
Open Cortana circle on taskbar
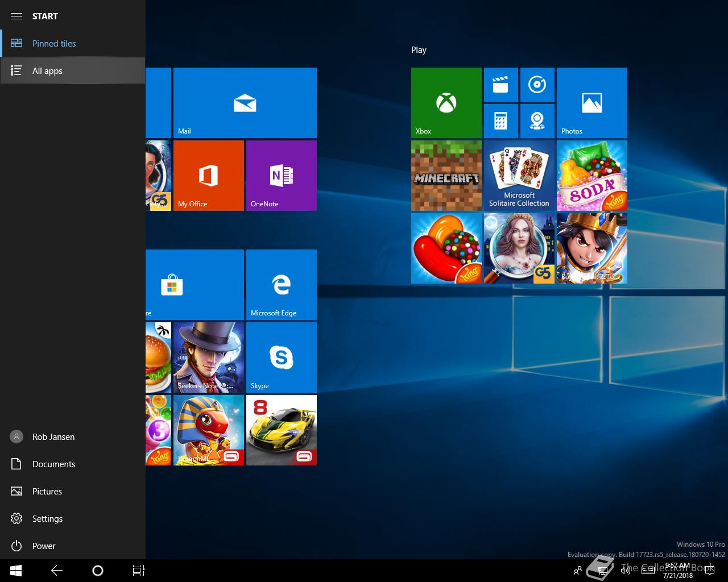point(98,571)
